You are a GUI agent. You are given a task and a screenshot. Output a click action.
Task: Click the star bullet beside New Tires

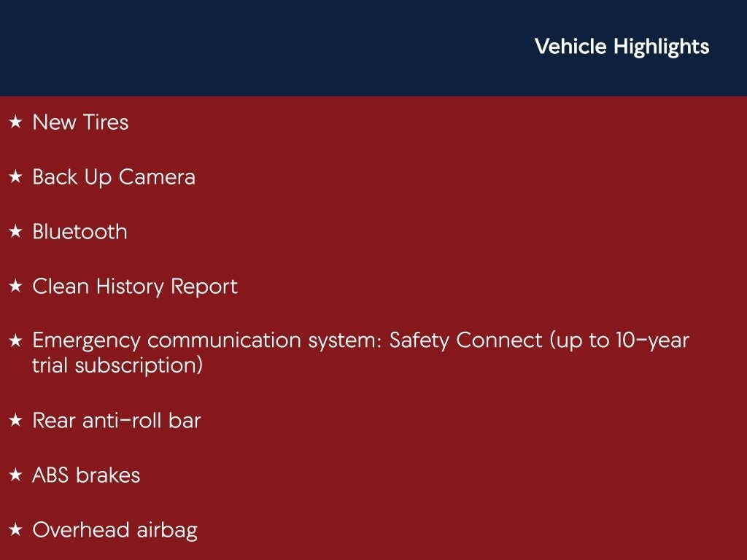15,122
